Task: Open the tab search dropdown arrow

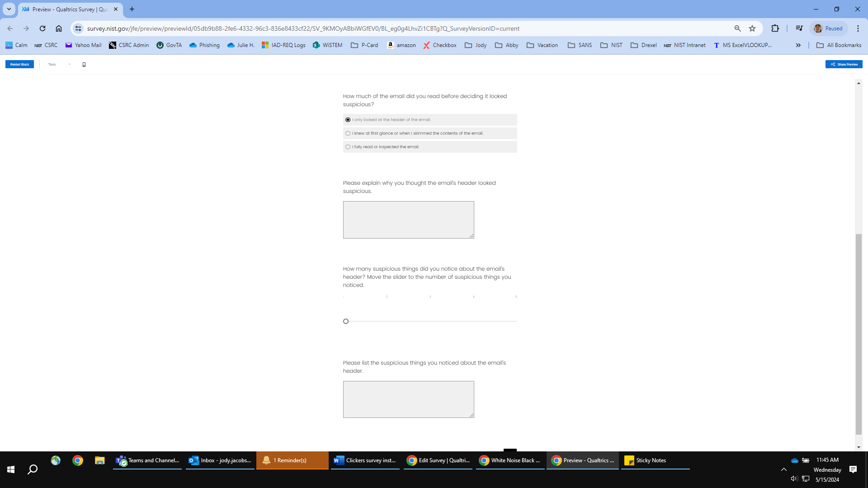Action: pos(9,9)
